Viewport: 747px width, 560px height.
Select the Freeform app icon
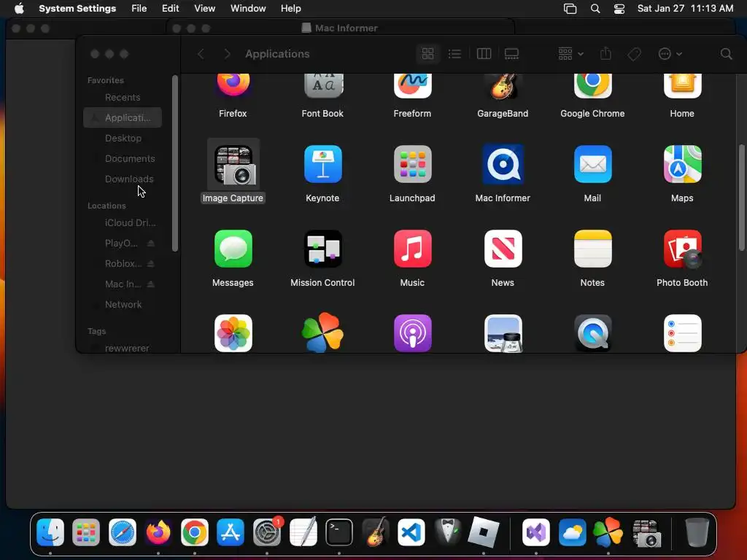pos(413,86)
